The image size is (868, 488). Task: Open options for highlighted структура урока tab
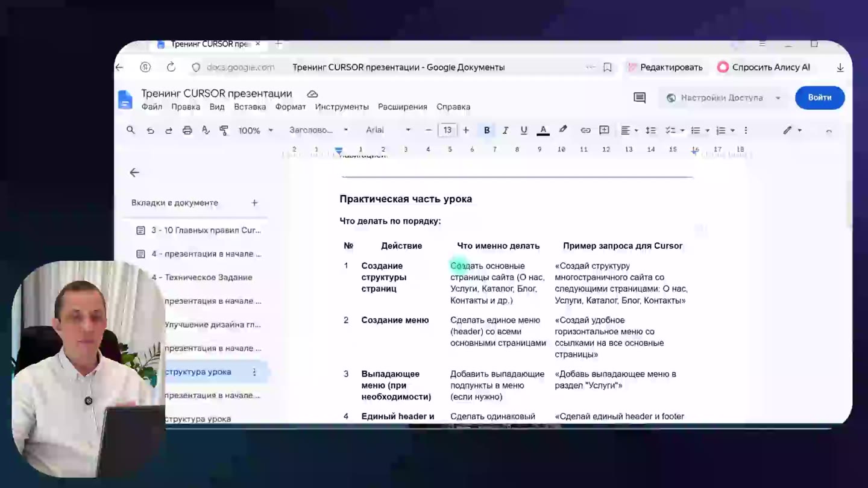pyautogui.click(x=254, y=372)
